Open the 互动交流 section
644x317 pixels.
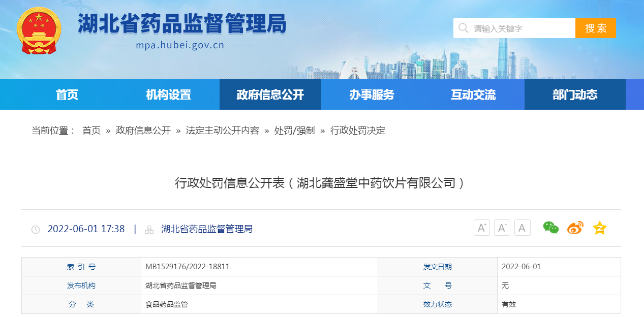(473, 94)
